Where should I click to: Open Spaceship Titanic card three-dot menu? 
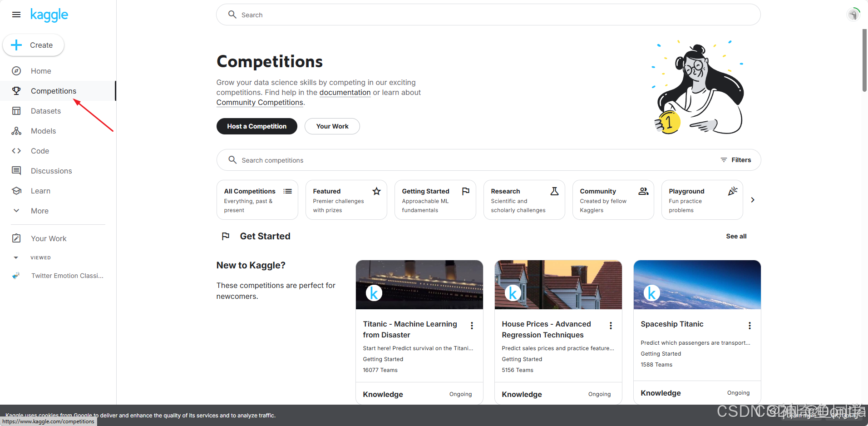coord(750,326)
